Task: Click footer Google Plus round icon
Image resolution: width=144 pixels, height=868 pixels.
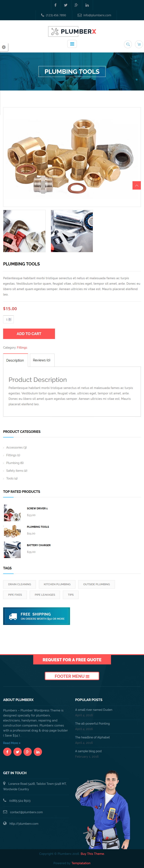Action: (28, 752)
